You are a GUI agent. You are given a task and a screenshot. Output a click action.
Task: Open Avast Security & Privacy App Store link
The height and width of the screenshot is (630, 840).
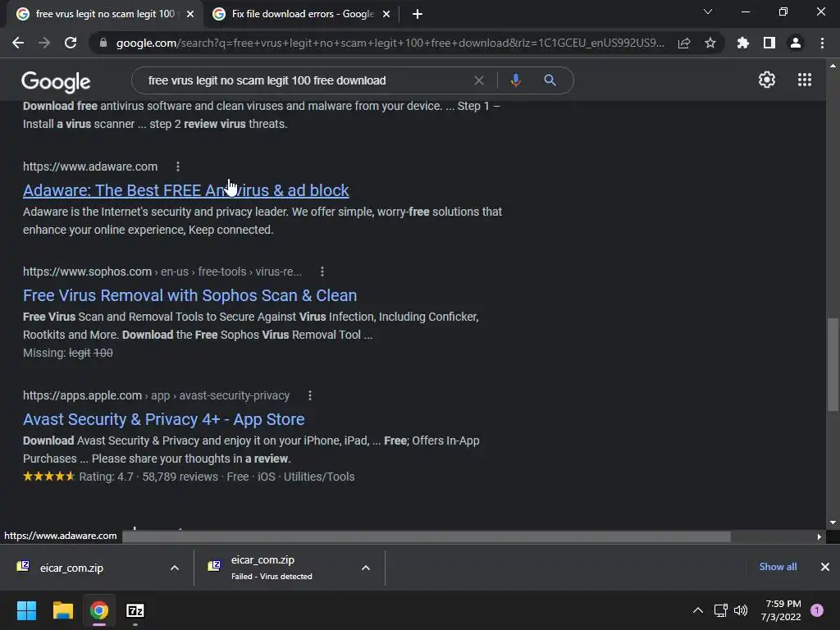pos(163,419)
